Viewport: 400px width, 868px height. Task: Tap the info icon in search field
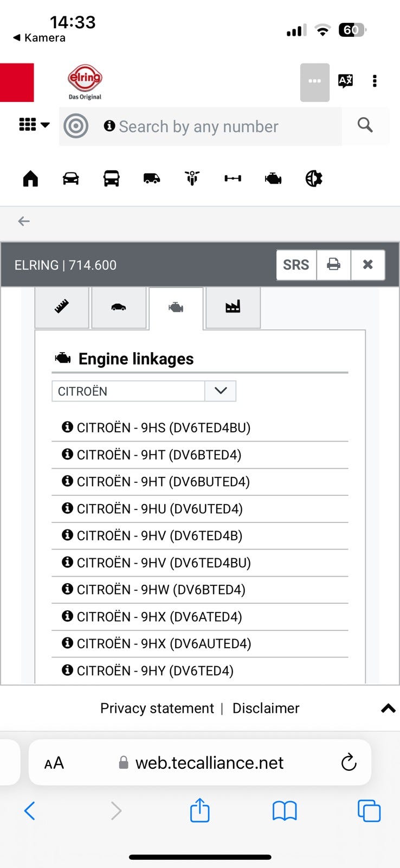pos(109,126)
